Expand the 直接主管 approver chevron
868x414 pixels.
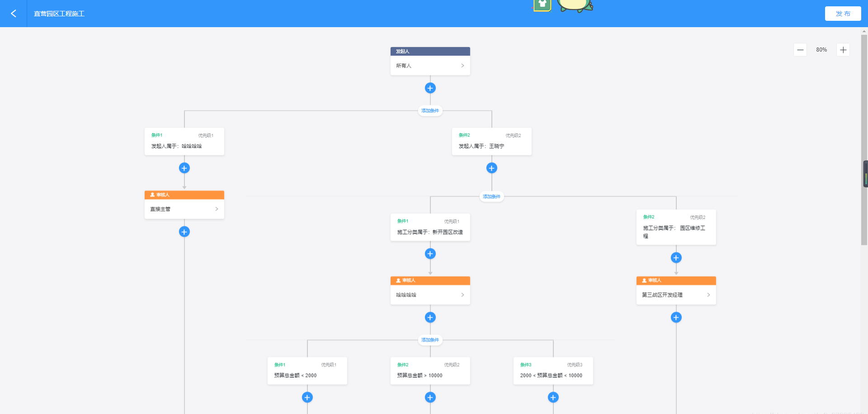click(x=217, y=209)
